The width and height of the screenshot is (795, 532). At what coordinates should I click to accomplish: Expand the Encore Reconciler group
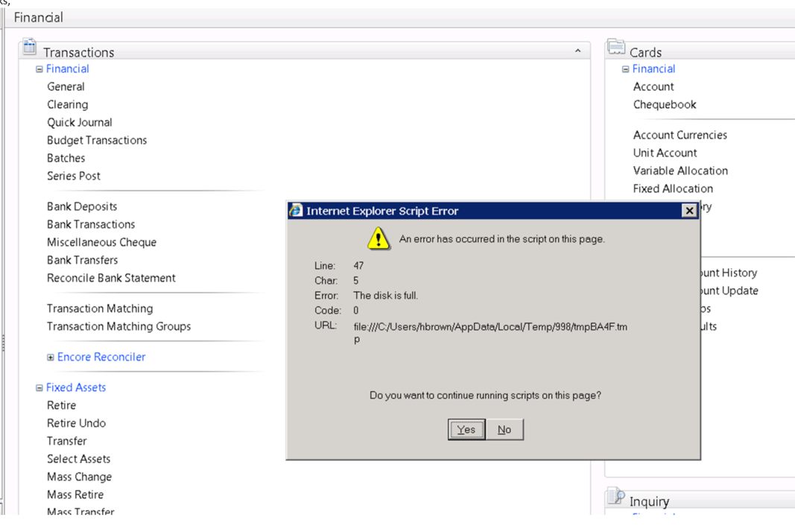click(51, 358)
